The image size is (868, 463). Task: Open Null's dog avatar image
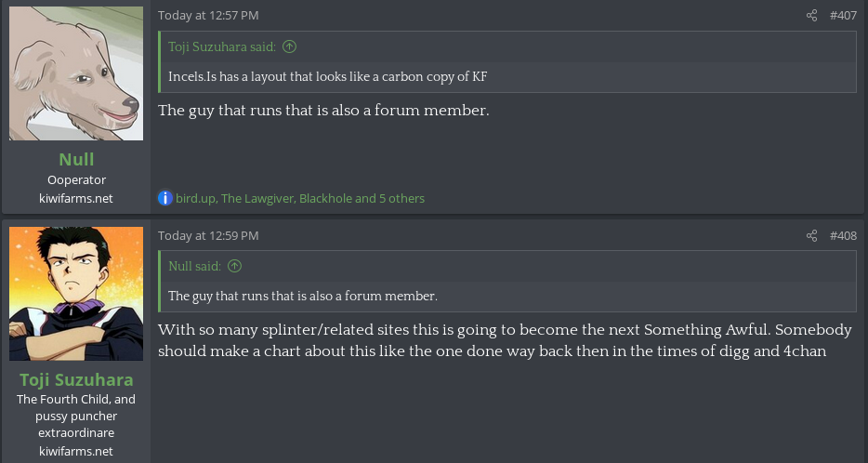pos(76,73)
